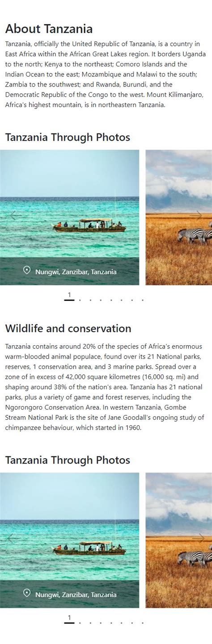This screenshot has width=212, height=644.
Task: Select active slide 1 indicator in first carousel
Action: point(69,297)
